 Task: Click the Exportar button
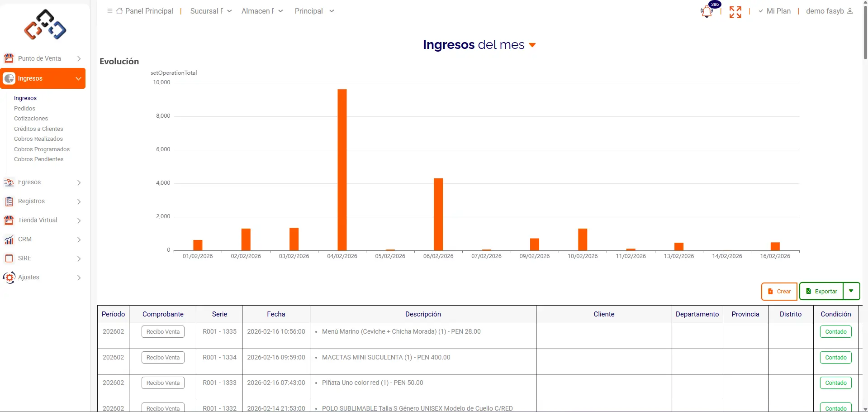click(x=821, y=291)
